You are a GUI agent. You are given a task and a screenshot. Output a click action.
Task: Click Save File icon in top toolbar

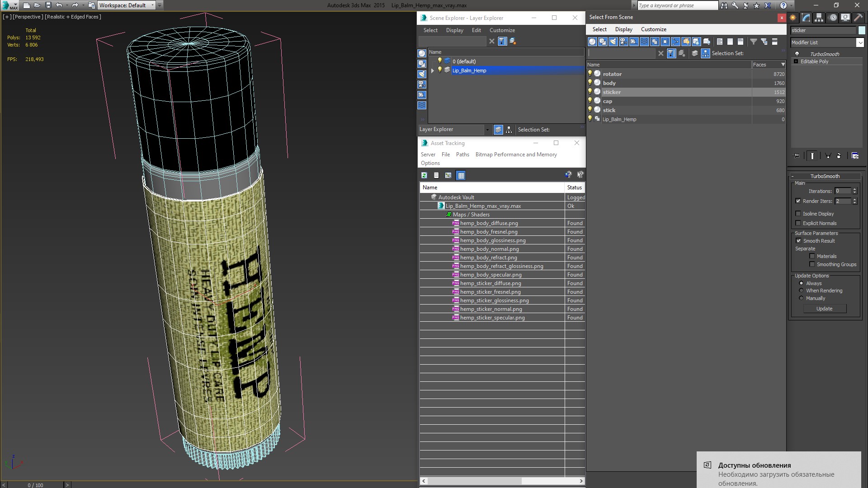(48, 5)
